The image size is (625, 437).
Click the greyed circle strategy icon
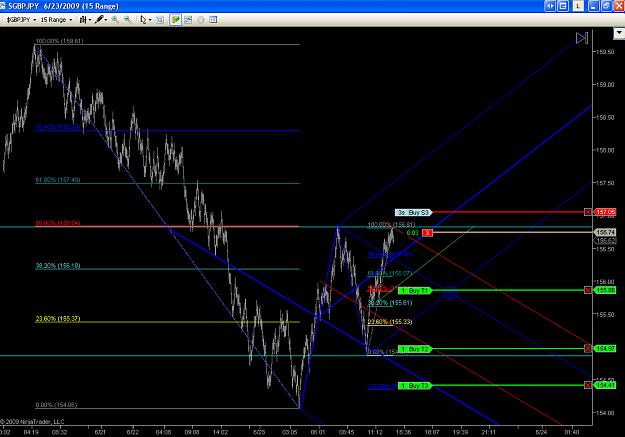pyautogui.click(x=201, y=20)
